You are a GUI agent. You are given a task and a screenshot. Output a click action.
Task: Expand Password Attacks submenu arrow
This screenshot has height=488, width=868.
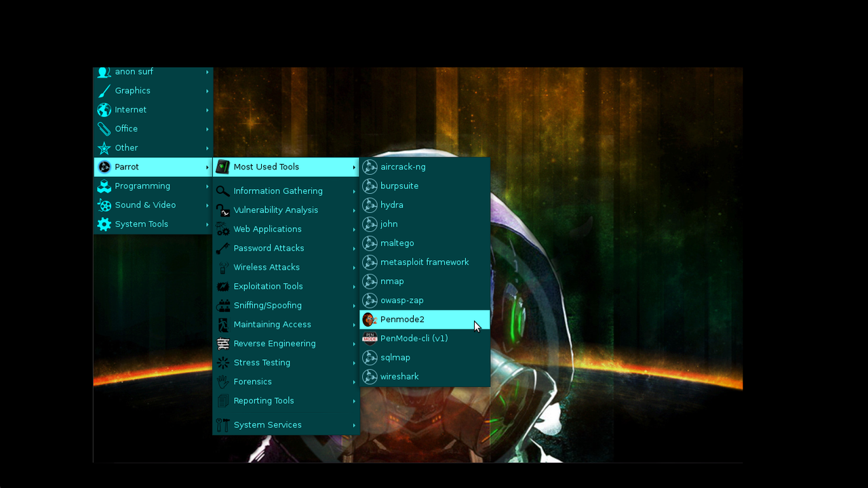[354, 248]
